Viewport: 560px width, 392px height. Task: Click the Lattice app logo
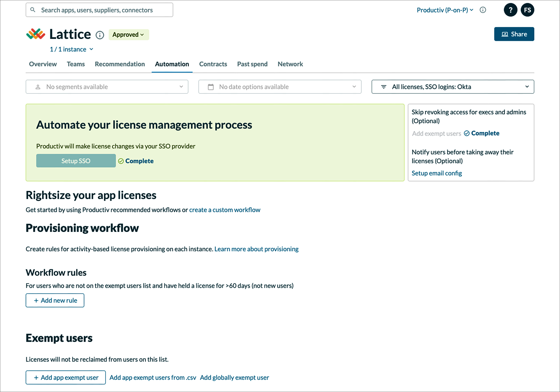tap(36, 34)
